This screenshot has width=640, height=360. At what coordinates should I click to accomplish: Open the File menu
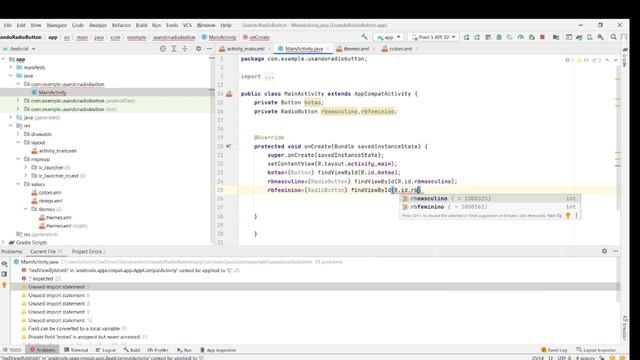(8, 25)
